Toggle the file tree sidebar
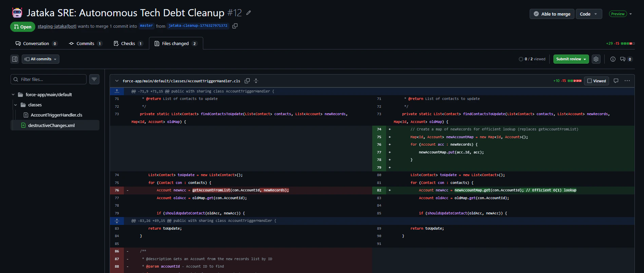The width and height of the screenshot is (644, 273). [x=15, y=59]
